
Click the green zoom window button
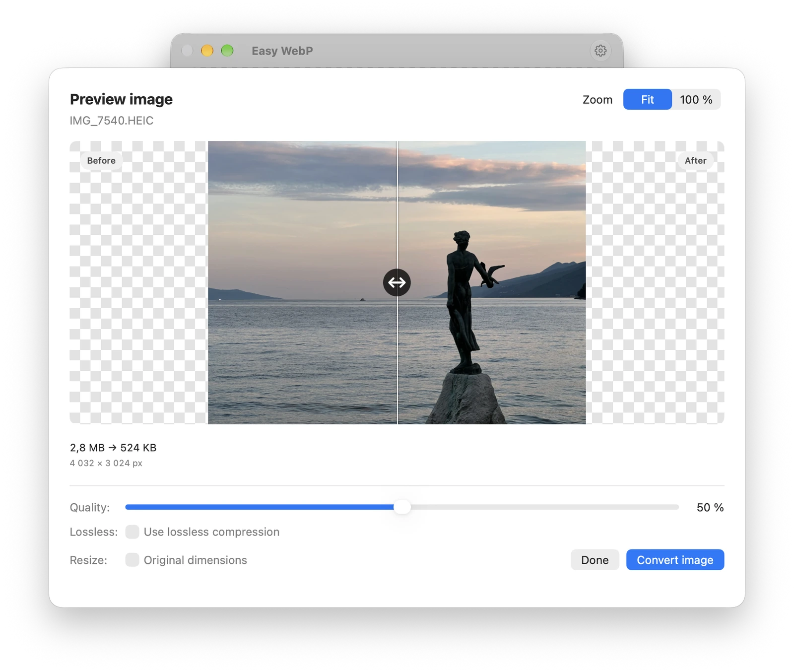(x=227, y=51)
